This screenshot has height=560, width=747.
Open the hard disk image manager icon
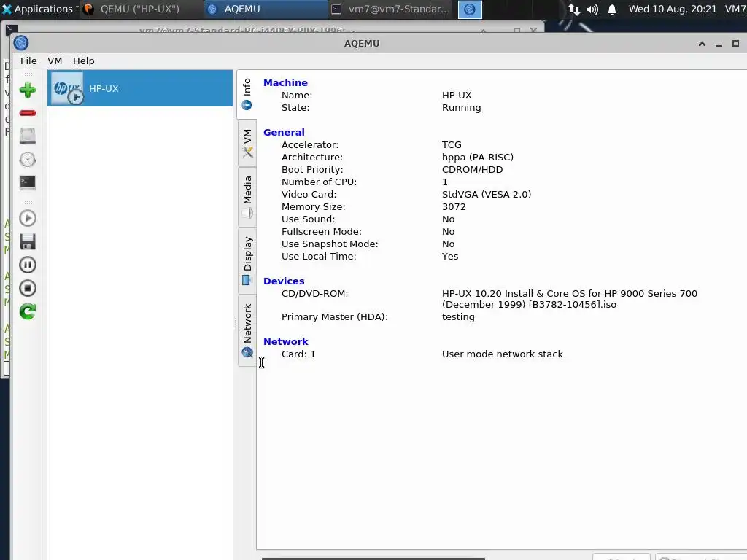(28, 136)
